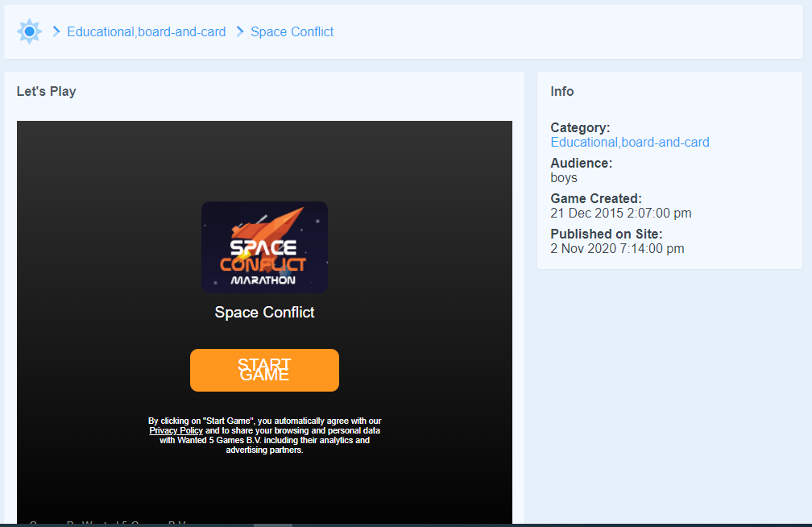812x527 pixels.
Task: Click the first breadcrumb chevron arrow
Action: [56, 31]
